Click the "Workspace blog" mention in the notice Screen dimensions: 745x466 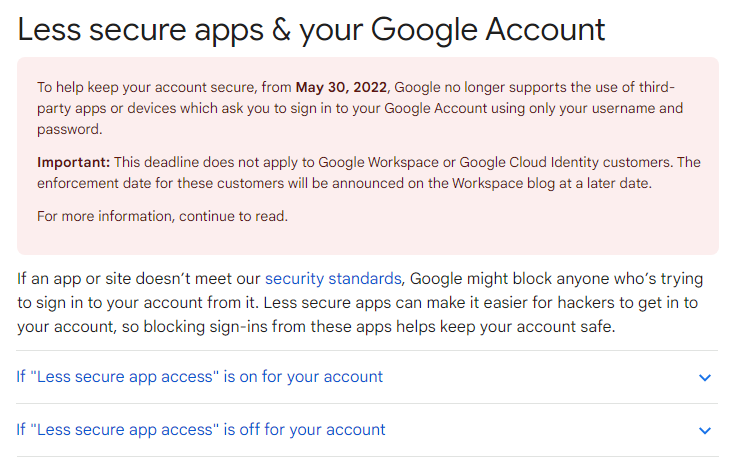pos(503,183)
